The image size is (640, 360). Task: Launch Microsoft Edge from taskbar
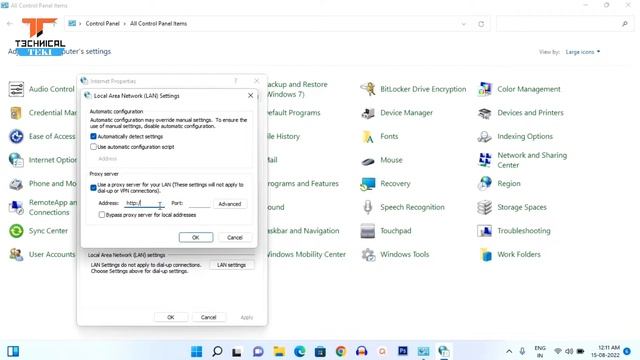click(300, 351)
